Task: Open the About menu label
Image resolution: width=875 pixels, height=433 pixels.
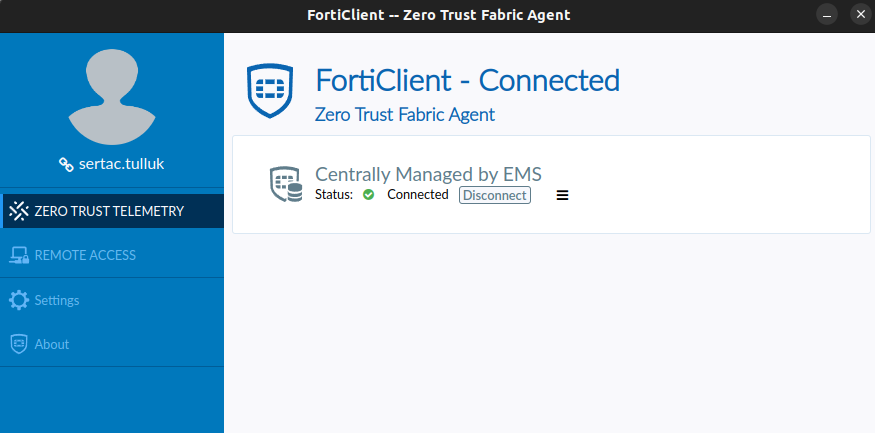Action: pyautogui.click(x=52, y=344)
